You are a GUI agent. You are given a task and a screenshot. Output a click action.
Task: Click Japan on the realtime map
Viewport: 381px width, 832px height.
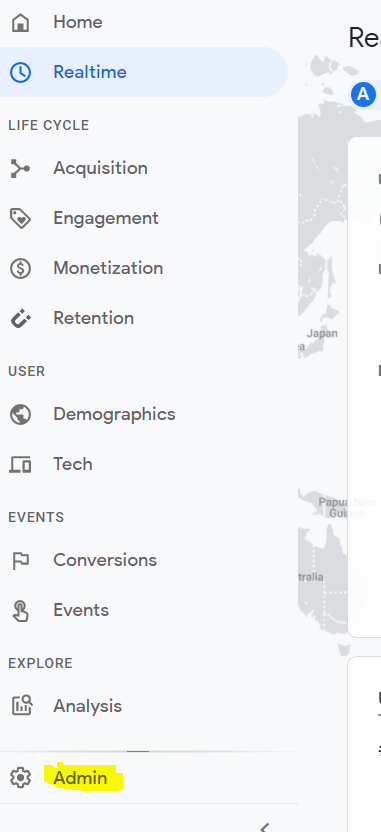322,334
